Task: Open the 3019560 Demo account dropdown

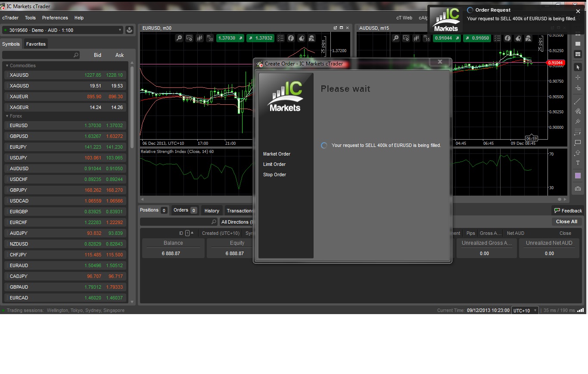Action: point(62,30)
